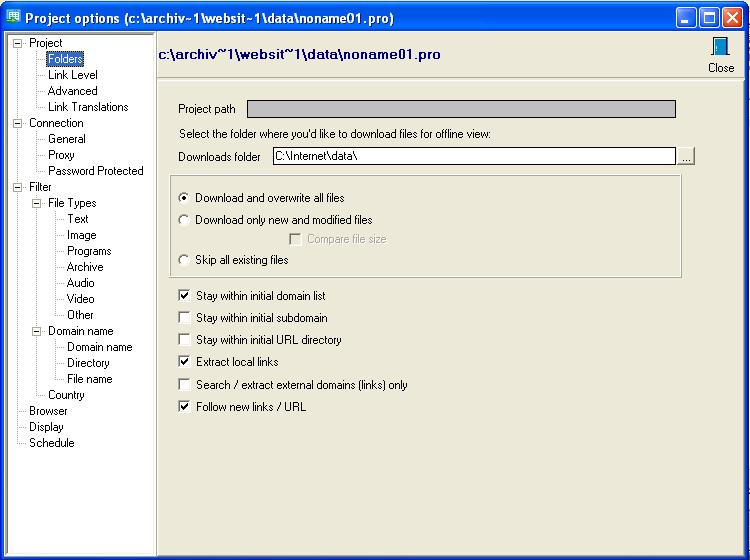This screenshot has width=750, height=560.
Task: Browse for downloads folder with ... button
Action: (686, 156)
